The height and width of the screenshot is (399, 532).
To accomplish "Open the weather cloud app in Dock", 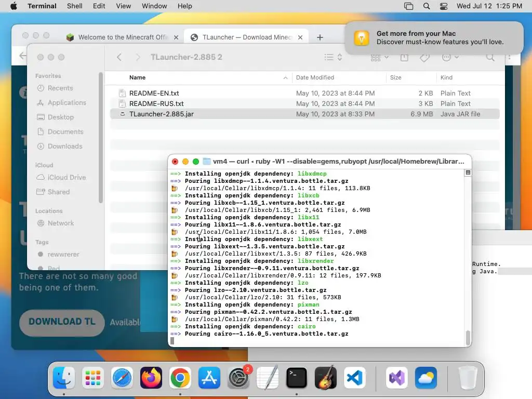I will [426, 378].
